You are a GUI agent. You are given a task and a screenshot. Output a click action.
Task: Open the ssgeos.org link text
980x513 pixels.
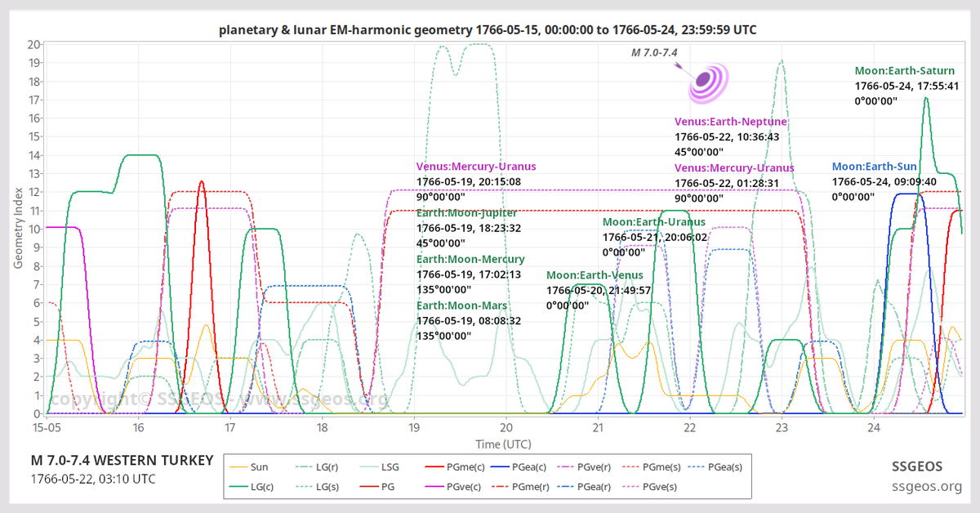click(926, 487)
